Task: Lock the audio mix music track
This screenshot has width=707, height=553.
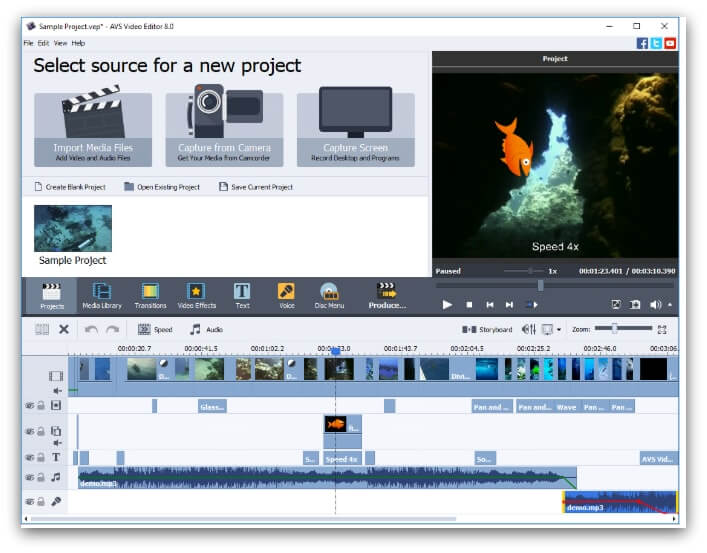Action: point(41,477)
